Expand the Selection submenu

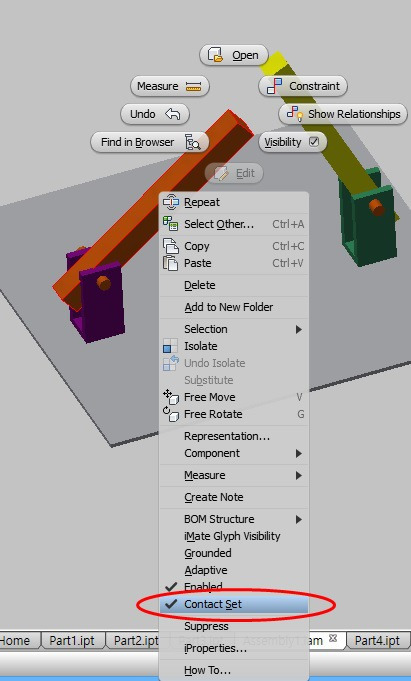pyautogui.click(x=234, y=329)
